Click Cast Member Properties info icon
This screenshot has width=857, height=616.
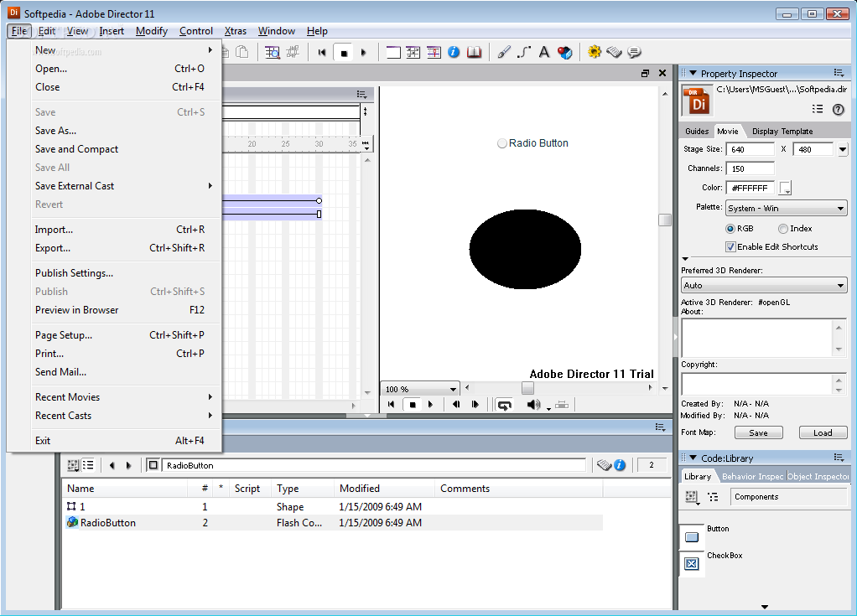click(620, 465)
